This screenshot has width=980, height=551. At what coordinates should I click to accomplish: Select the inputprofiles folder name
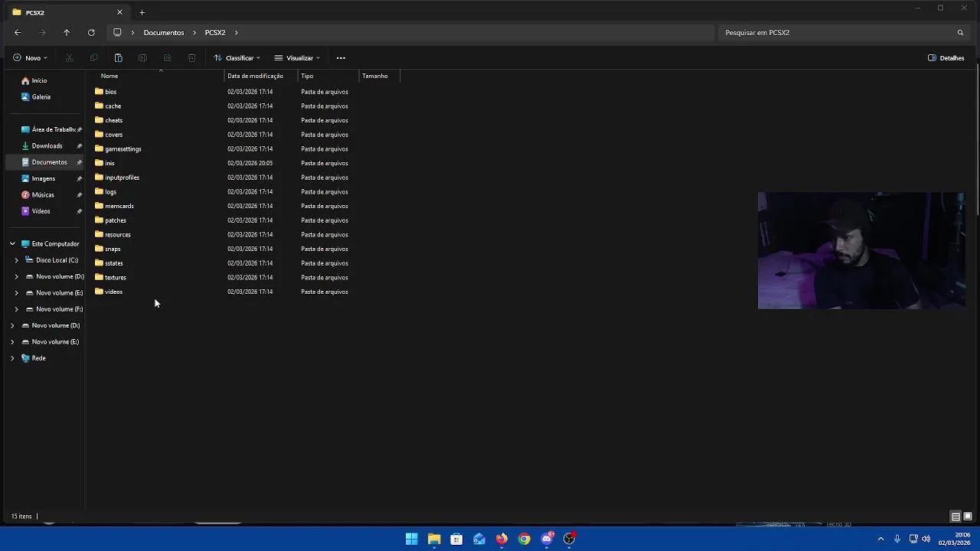122,178
